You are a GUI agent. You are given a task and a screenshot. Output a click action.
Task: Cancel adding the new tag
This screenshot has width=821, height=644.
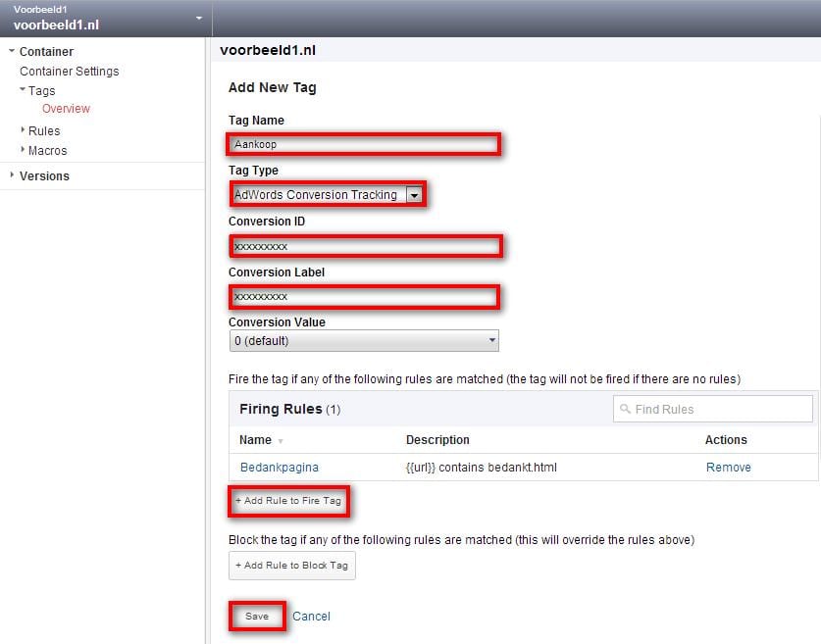[x=311, y=617]
